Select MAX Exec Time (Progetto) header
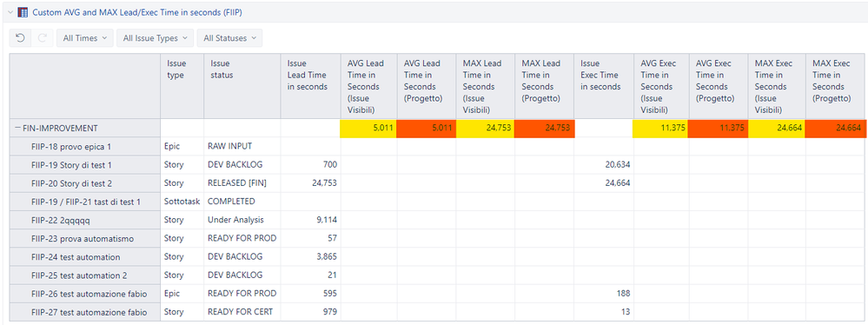This screenshot has width=868, height=325. (836, 86)
